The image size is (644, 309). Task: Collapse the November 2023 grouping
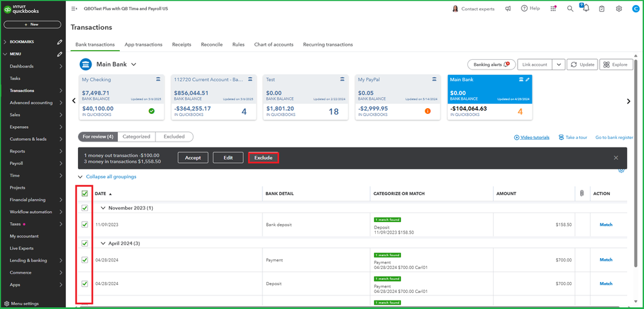tap(103, 208)
